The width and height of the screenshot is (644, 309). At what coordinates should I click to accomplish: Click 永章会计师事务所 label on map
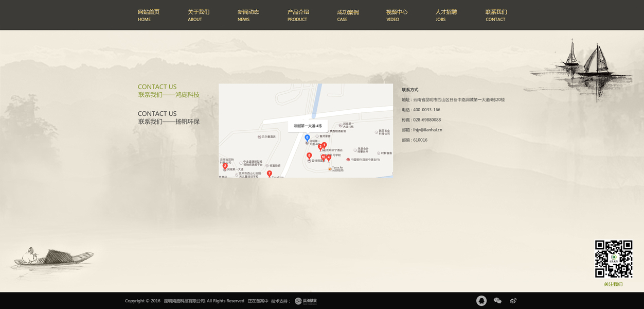[363, 150]
